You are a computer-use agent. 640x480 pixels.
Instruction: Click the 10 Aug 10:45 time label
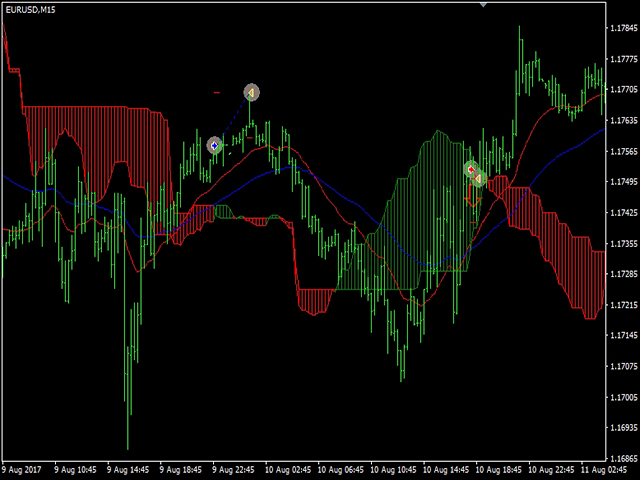click(x=393, y=470)
